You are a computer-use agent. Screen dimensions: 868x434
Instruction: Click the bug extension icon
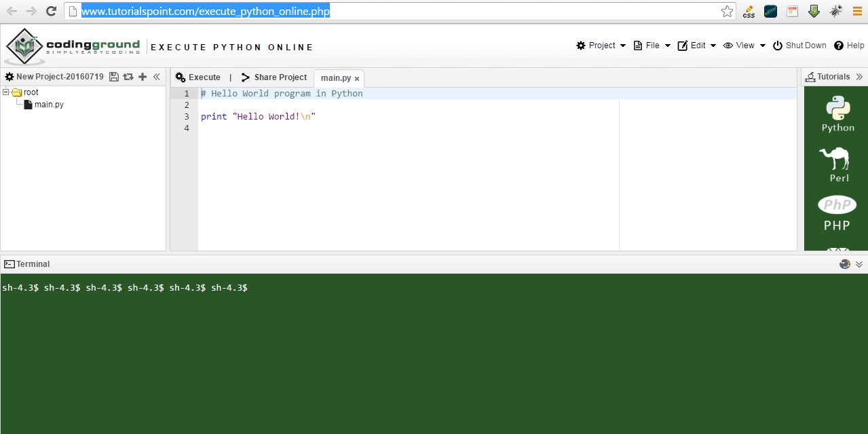[835, 11]
